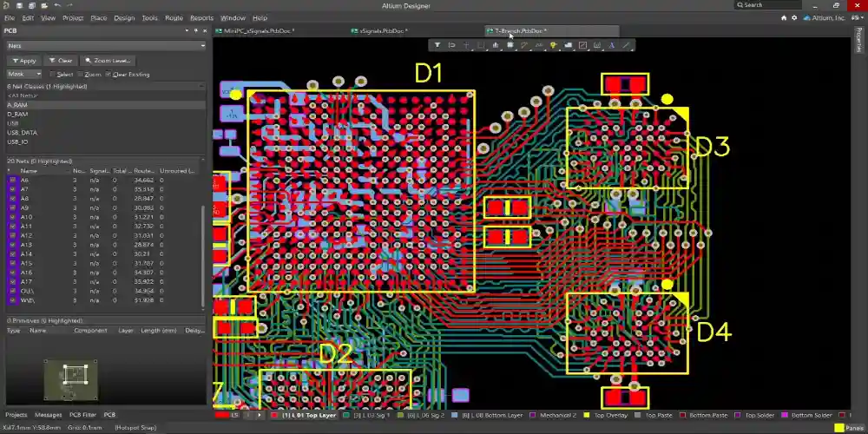
Task: Close the PCB panel
Action: (x=205, y=31)
